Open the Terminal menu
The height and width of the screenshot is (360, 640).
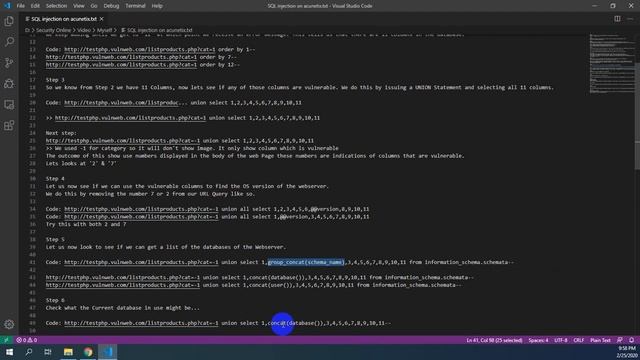click(136, 6)
